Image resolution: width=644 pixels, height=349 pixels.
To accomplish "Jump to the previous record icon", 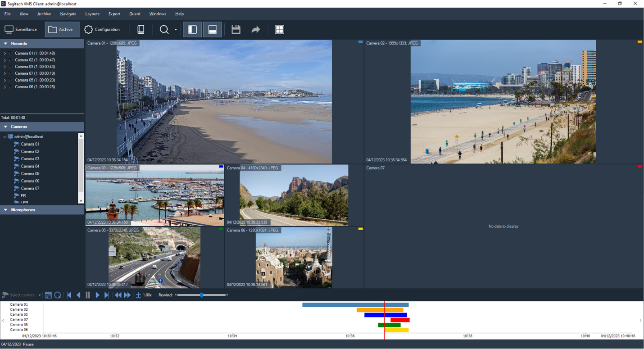I will [69, 295].
